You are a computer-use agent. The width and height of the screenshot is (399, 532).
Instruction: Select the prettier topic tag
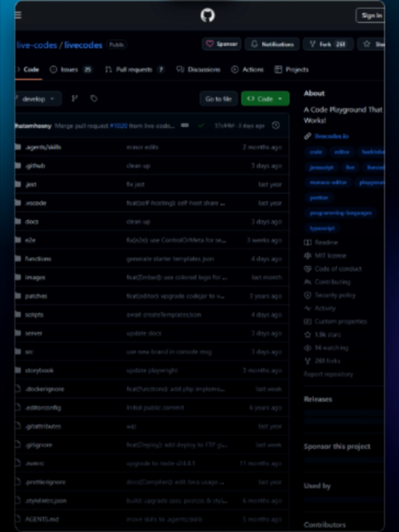click(319, 198)
